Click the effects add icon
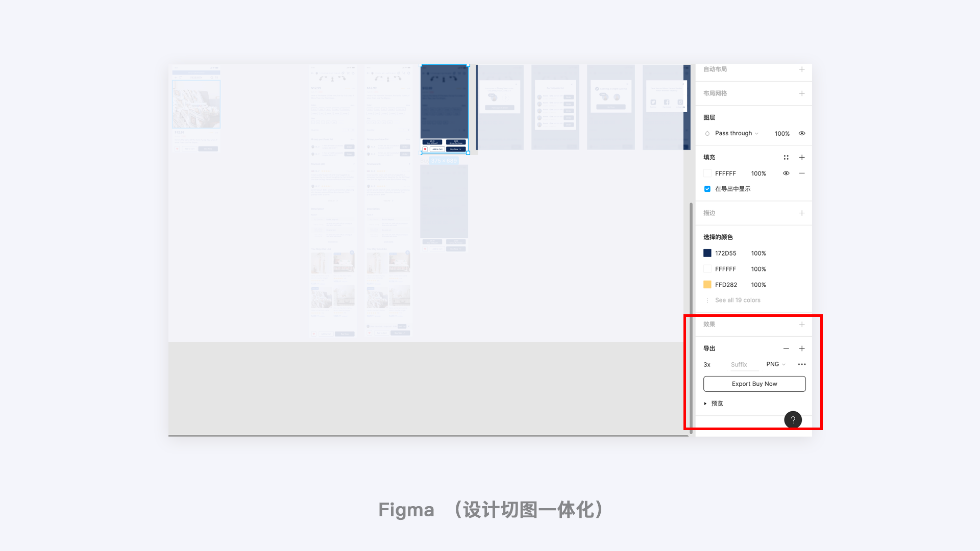 pyautogui.click(x=802, y=324)
